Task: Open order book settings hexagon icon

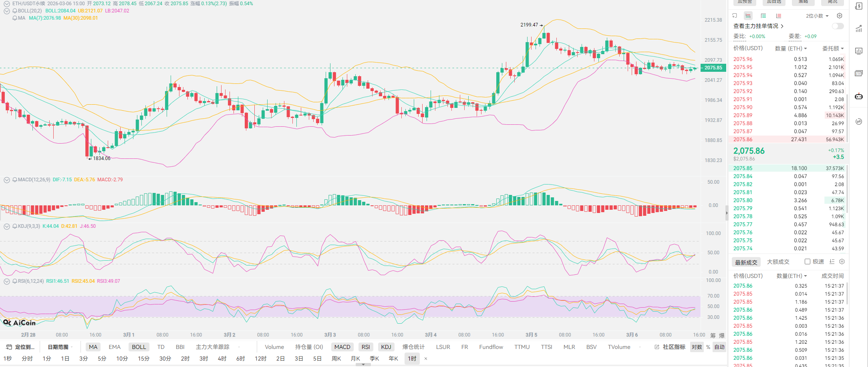Action: click(x=840, y=16)
